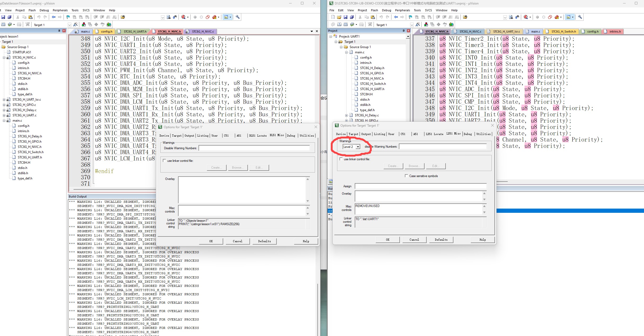Collapse the main.c node in left project tree

[x=4, y=121]
